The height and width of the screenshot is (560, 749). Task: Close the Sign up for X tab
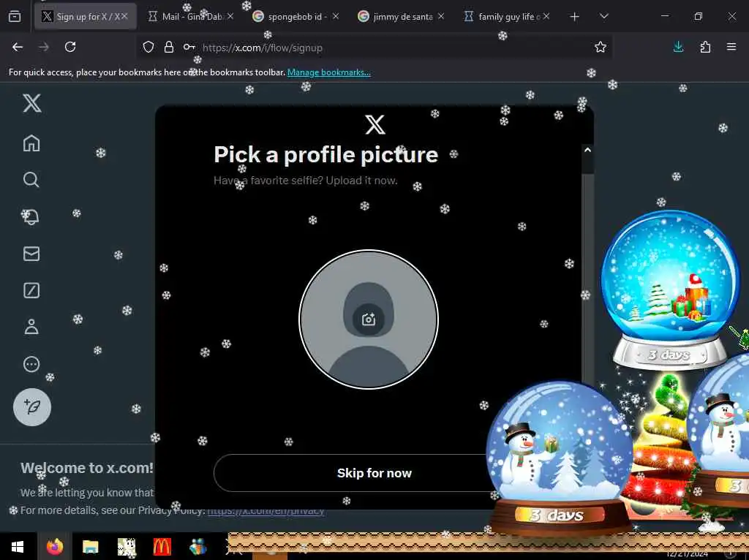[x=124, y=16]
